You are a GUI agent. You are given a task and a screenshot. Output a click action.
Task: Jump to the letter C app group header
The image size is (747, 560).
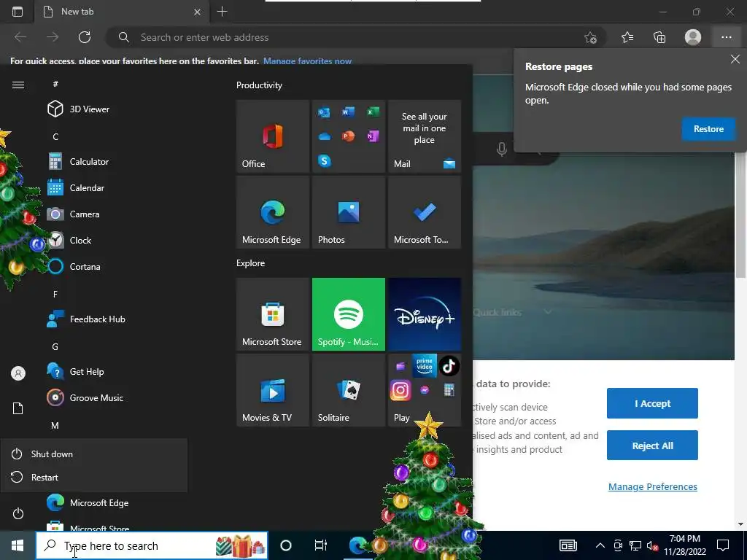[x=55, y=136]
